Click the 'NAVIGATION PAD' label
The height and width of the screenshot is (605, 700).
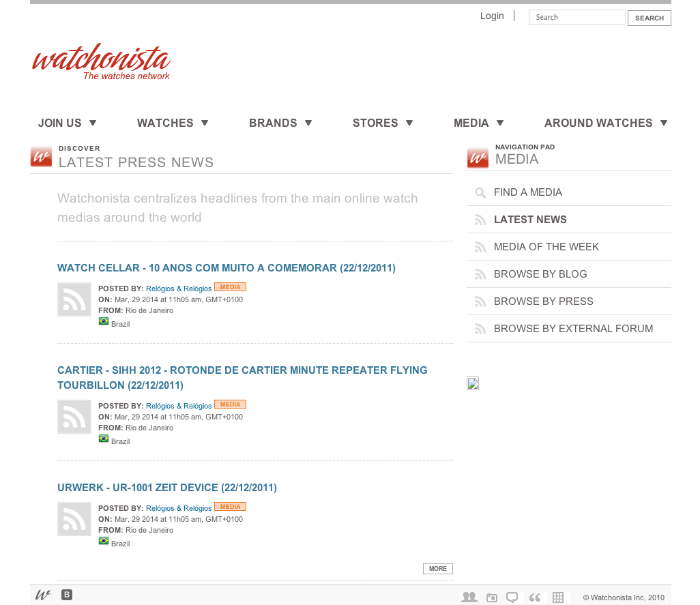click(x=525, y=147)
